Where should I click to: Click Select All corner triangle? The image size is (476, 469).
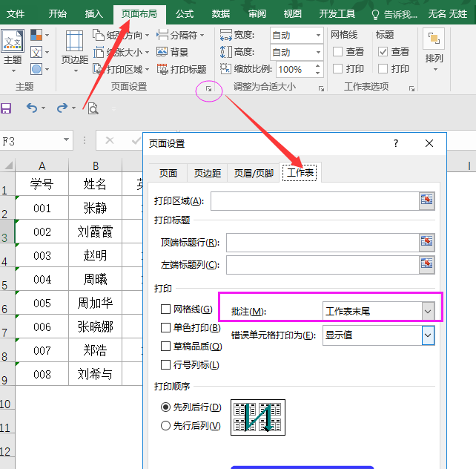click(x=8, y=165)
